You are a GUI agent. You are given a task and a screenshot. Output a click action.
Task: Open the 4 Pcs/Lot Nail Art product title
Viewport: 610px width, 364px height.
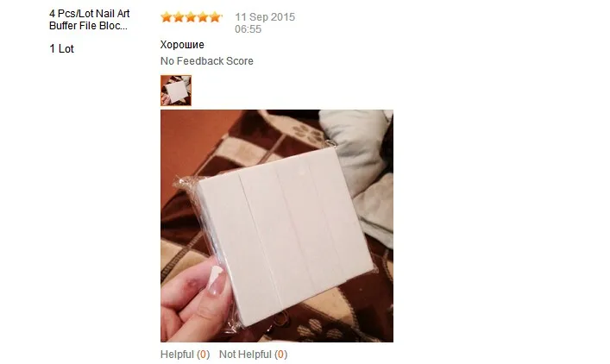[x=89, y=20]
